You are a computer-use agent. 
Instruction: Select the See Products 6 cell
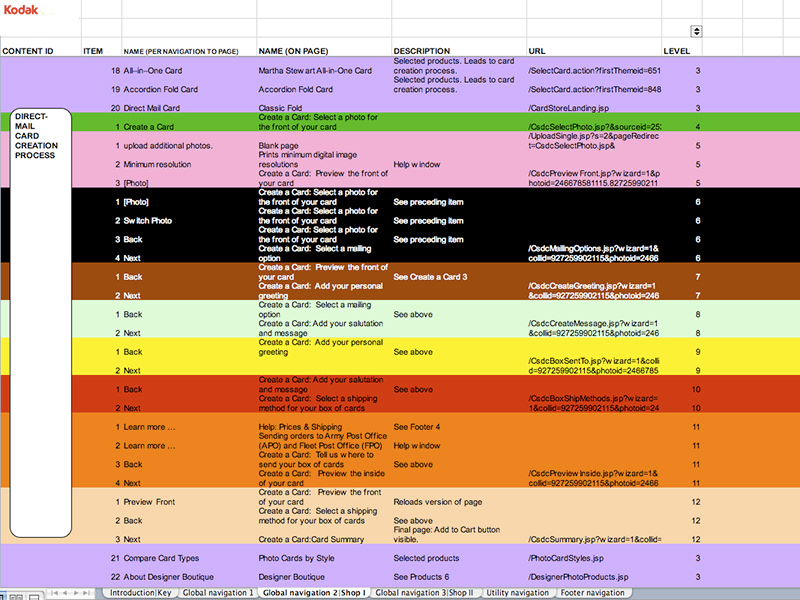pyautogui.click(x=421, y=577)
